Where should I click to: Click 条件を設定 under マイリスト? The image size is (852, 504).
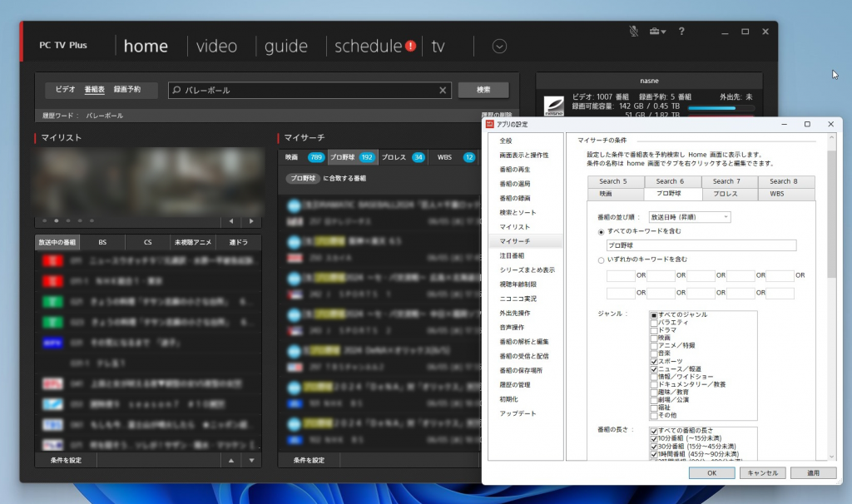point(66,461)
